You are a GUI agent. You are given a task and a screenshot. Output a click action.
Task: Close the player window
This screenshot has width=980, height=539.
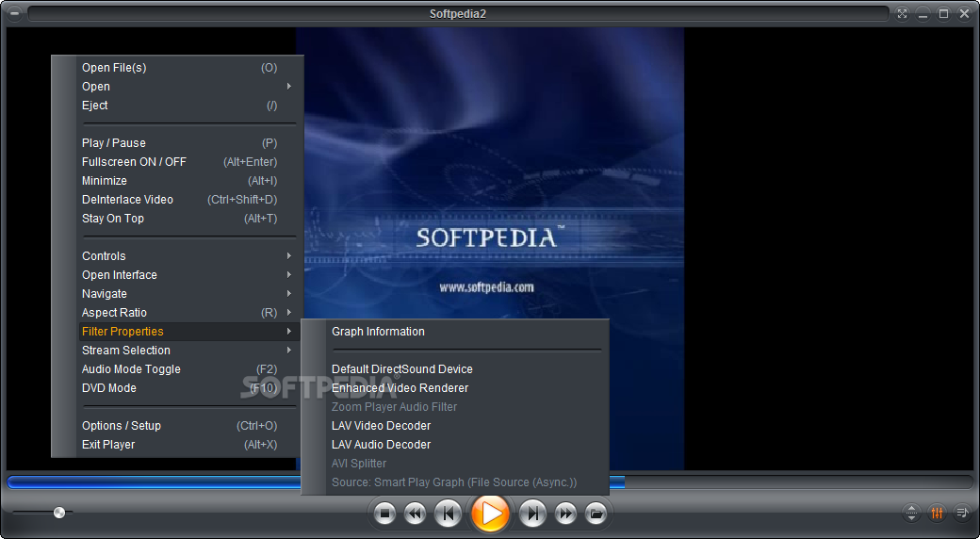(964, 13)
